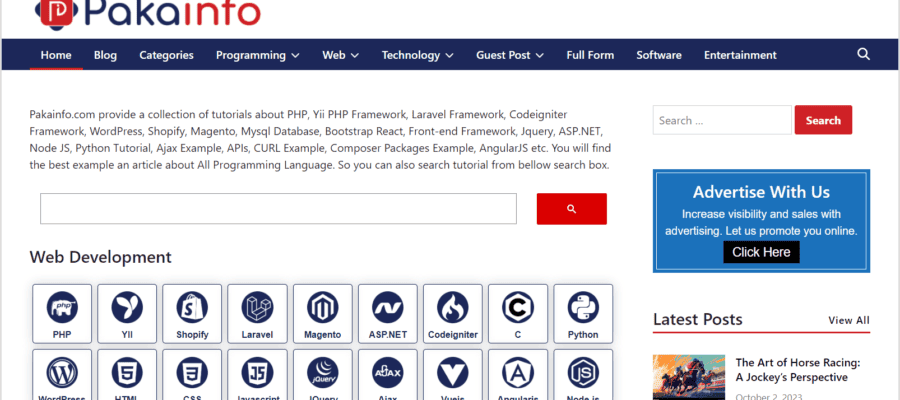Open View All latest posts link

click(849, 320)
